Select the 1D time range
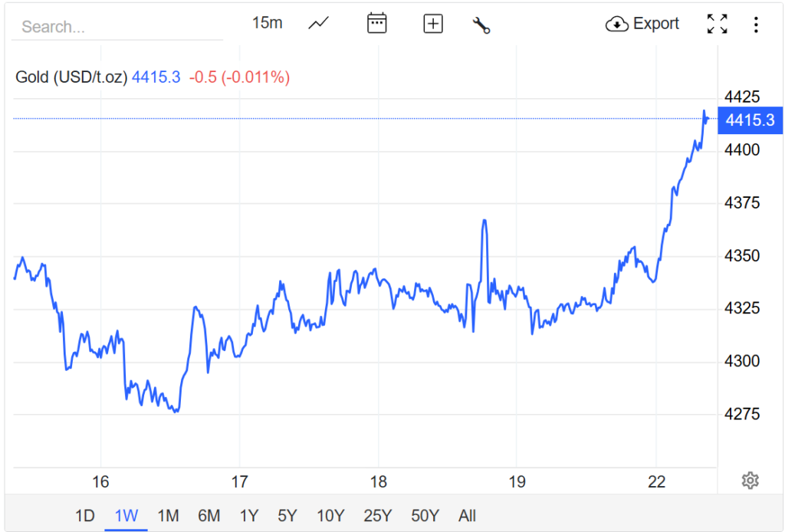 point(84,515)
